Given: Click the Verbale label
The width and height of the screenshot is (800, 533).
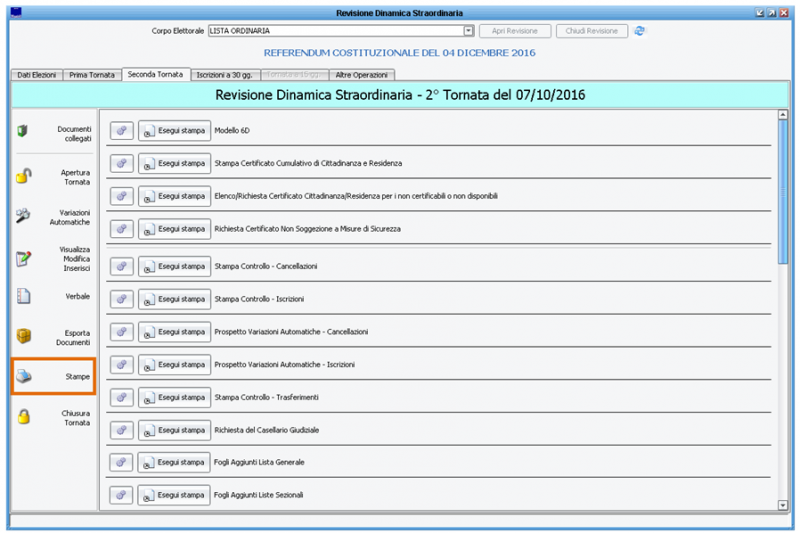Looking at the screenshot, I should point(78,296).
